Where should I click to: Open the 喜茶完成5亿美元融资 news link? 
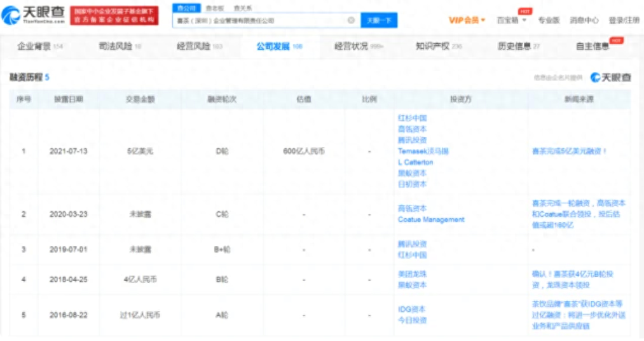pos(569,151)
